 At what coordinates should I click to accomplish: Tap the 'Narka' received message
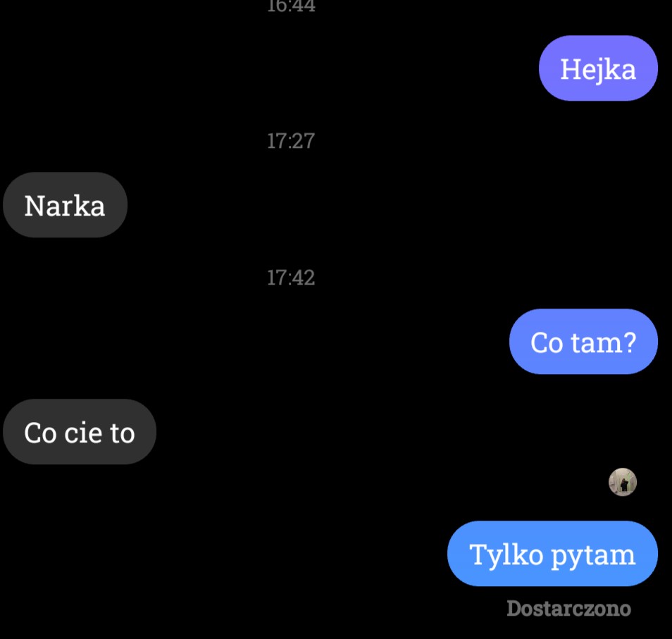point(65,205)
